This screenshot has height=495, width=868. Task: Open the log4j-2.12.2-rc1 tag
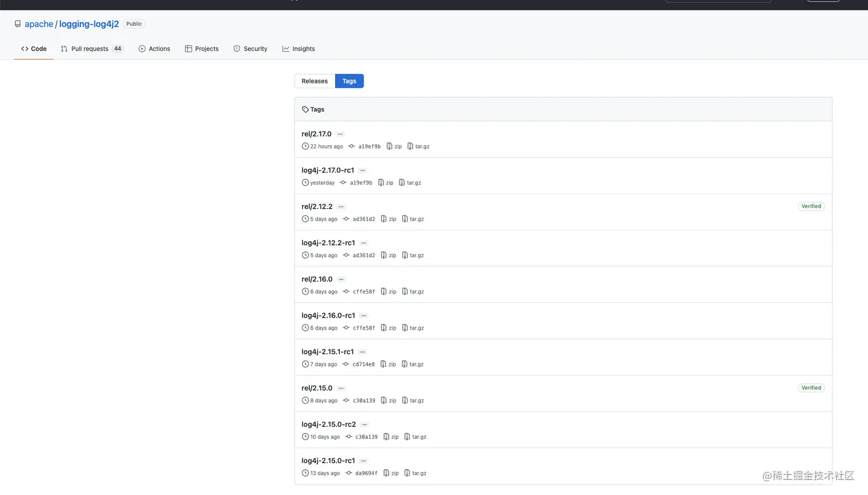[328, 243]
